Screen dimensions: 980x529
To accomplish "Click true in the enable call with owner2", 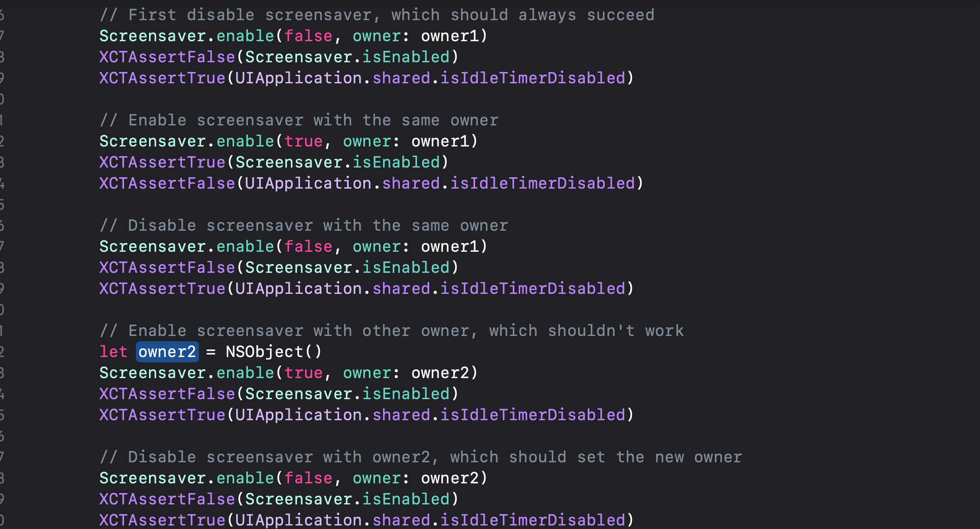I will tap(303, 373).
